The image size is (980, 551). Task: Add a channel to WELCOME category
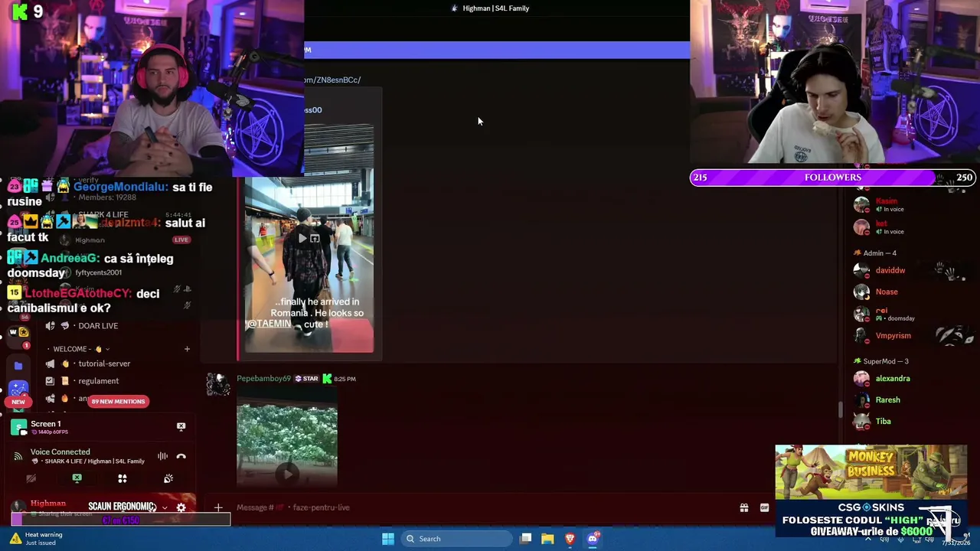coord(187,349)
